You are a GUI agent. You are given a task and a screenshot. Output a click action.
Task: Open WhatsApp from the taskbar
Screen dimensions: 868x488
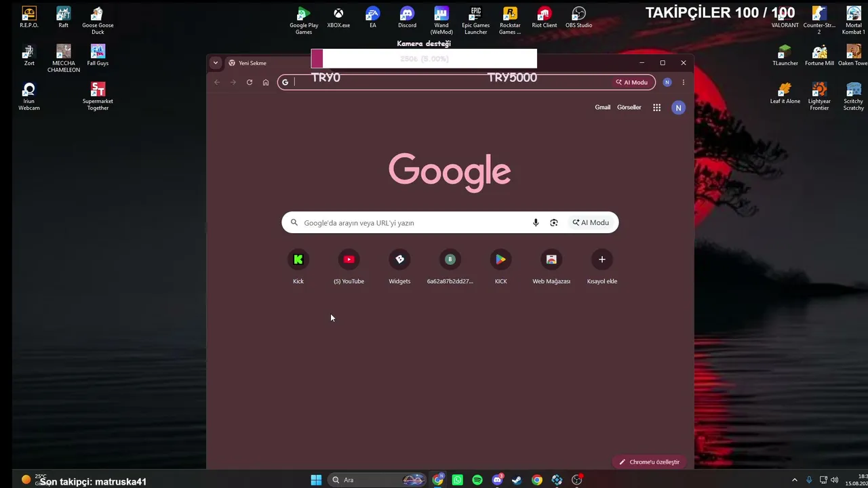point(458,480)
